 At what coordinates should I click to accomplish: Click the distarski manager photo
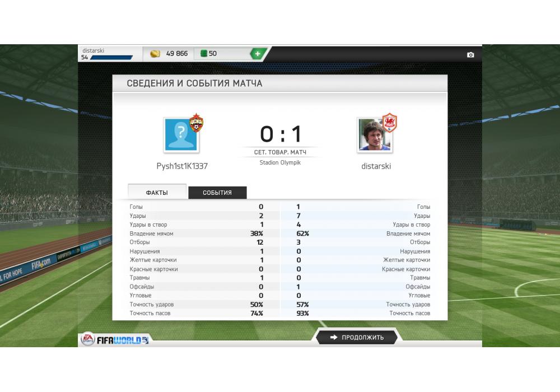(374, 136)
